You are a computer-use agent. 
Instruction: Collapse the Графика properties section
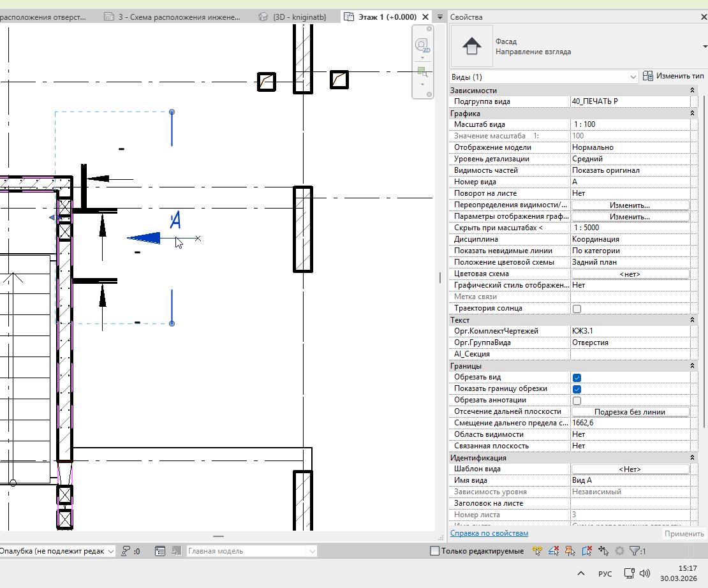pyautogui.click(x=692, y=114)
